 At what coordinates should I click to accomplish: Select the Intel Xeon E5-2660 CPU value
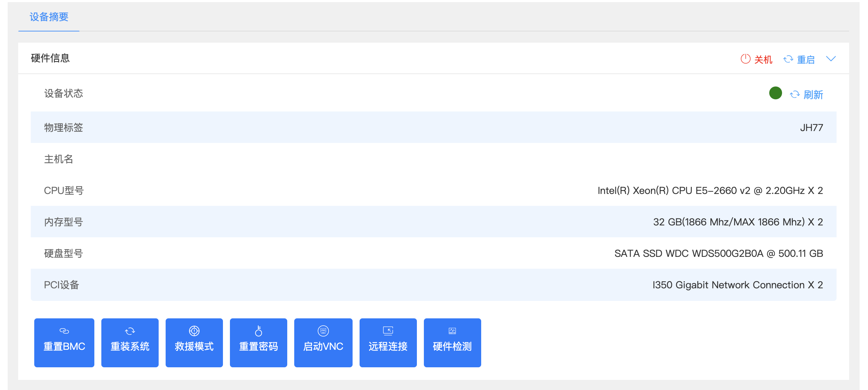tap(710, 190)
